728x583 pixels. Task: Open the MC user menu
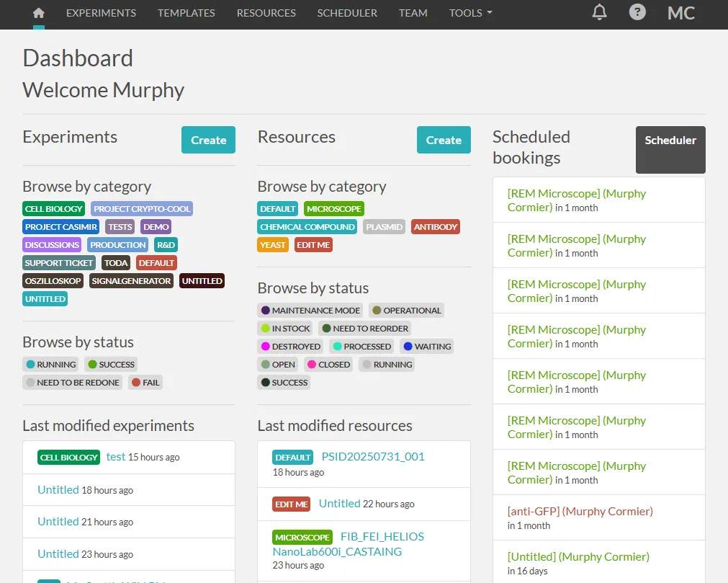point(681,13)
